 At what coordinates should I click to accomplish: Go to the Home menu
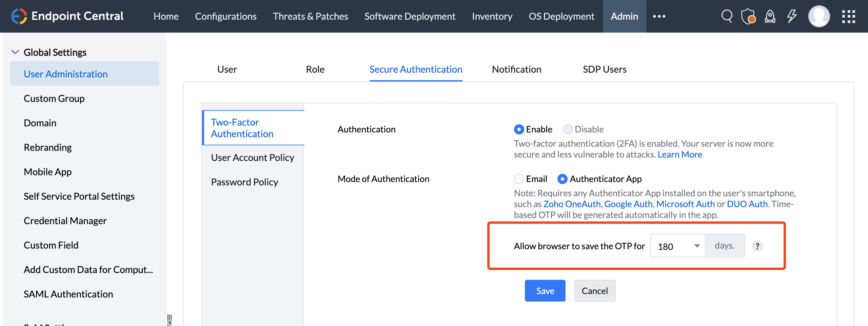(x=166, y=16)
